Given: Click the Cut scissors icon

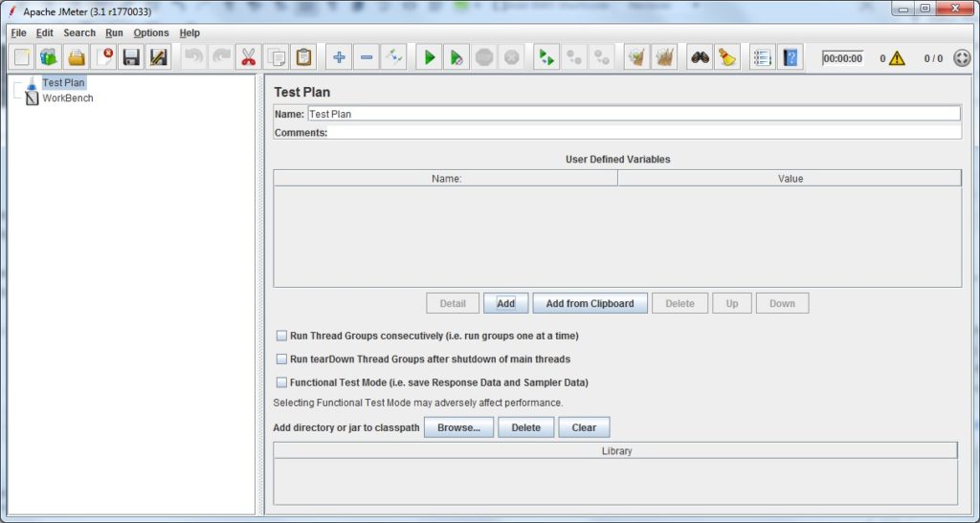Looking at the screenshot, I should click(249, 58).
